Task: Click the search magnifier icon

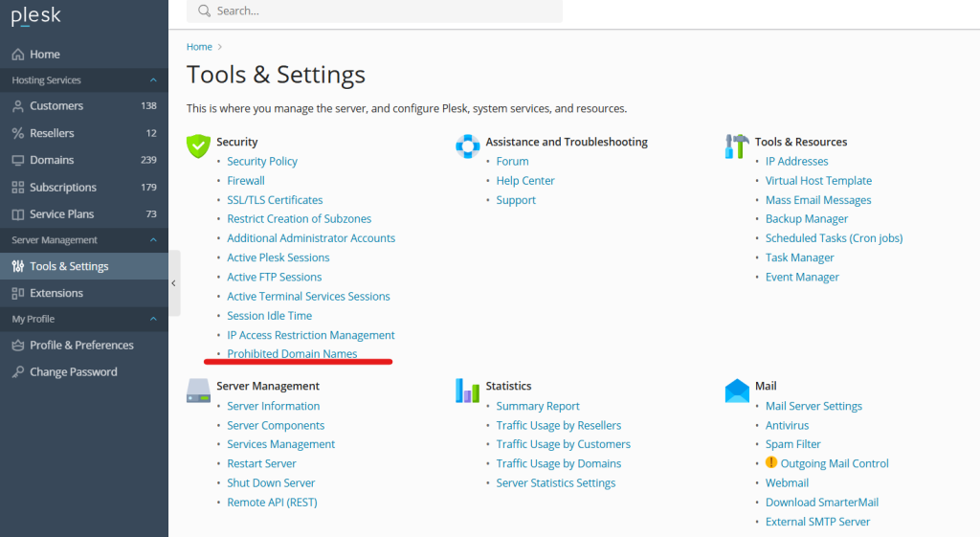Action: coord(205,11)
